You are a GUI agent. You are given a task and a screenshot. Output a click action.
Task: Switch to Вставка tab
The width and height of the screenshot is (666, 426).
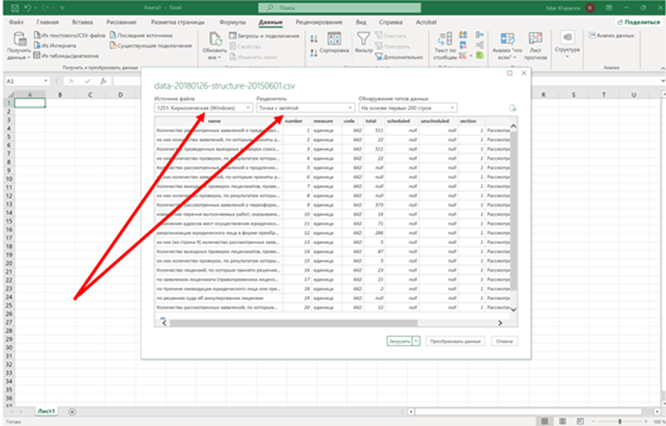(x=82, y=22)
